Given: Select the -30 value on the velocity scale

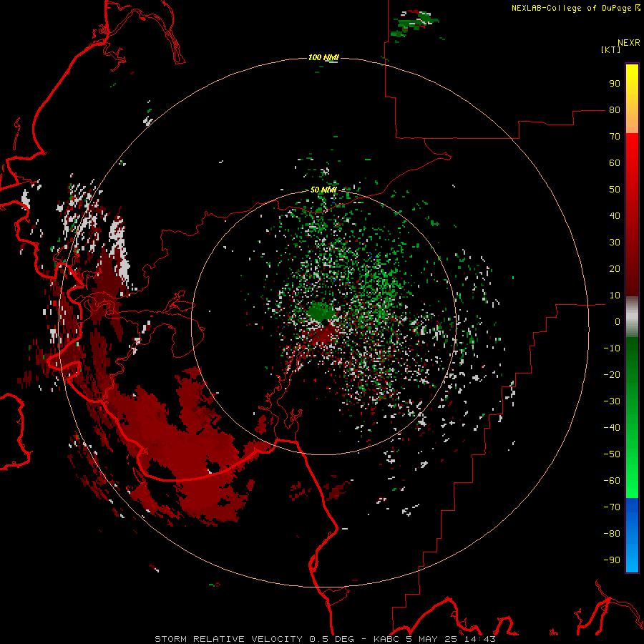Looking at the screenshot, I should point(612,401).
